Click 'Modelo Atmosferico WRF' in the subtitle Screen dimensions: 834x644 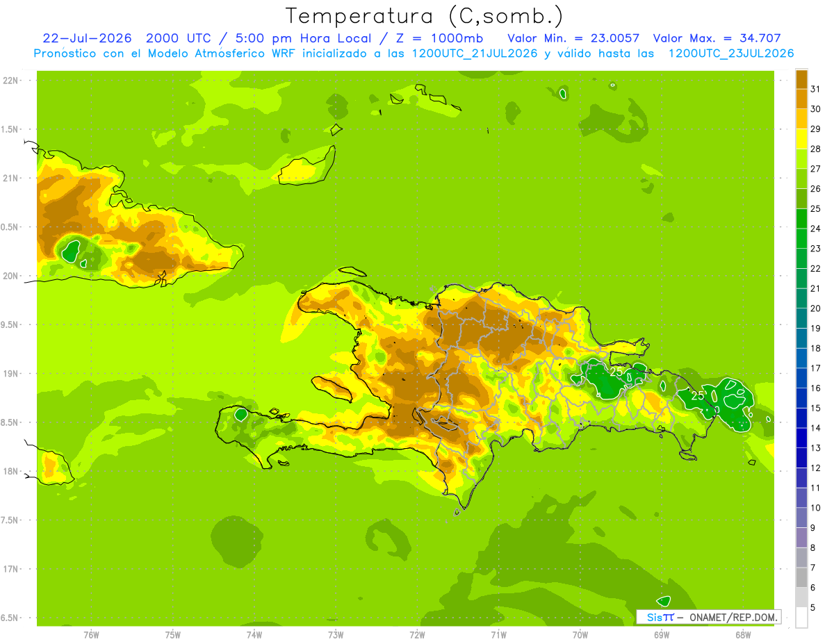tap(221, 53)
